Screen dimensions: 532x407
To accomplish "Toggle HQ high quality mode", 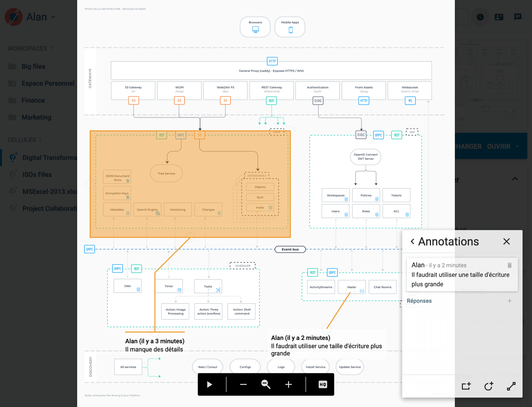I will (323, 385).
